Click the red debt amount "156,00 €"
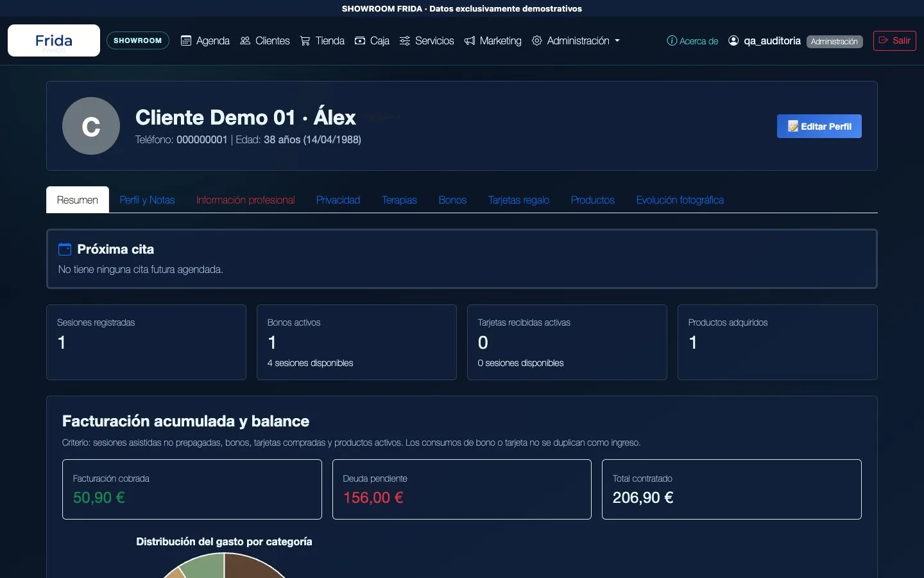 (x=373, y=498)
